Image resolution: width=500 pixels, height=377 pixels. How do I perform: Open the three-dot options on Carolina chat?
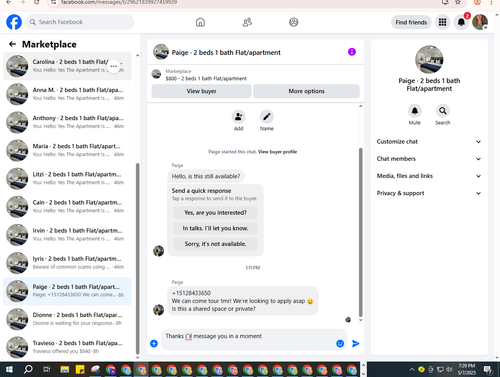(114, 66)
